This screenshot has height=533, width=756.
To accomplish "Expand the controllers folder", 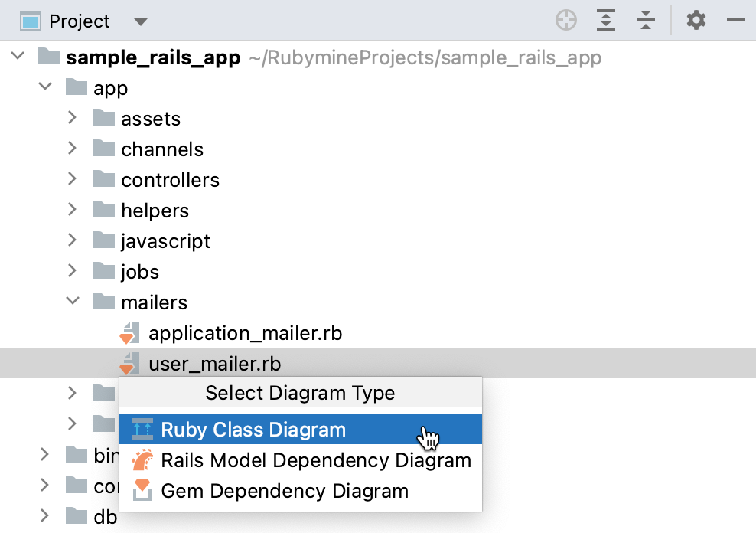I will [72, 180].
